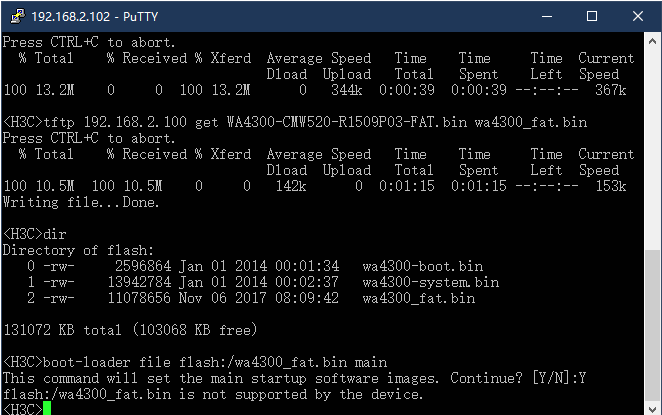Maximize the PuTTY terminal window
The image size is (662, 415).
(x=592, y=16)
